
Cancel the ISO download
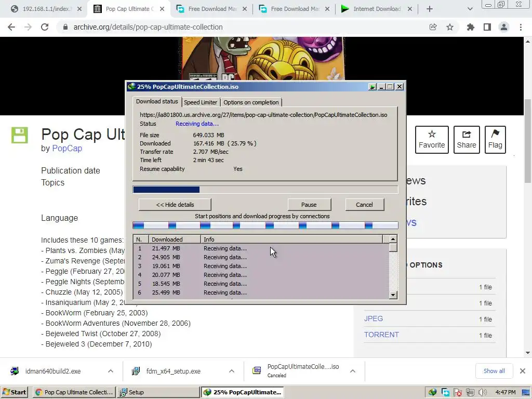(364, 205)
